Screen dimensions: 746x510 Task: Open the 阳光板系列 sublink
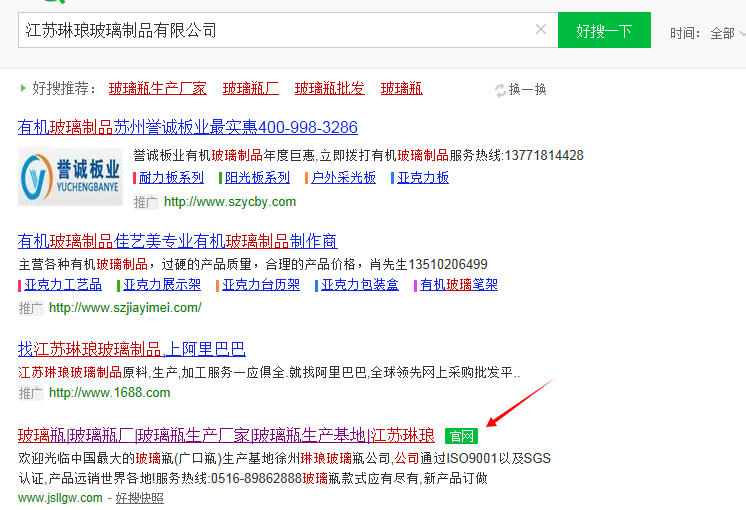coord(257,178)
